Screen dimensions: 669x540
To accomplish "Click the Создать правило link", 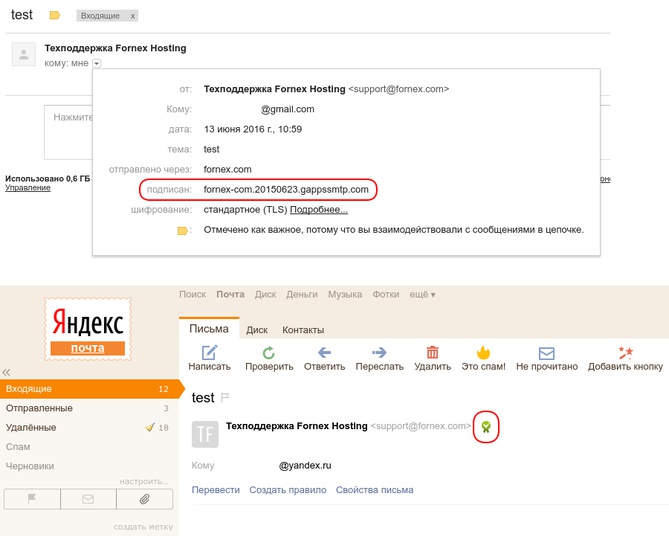I will (288, 490).
